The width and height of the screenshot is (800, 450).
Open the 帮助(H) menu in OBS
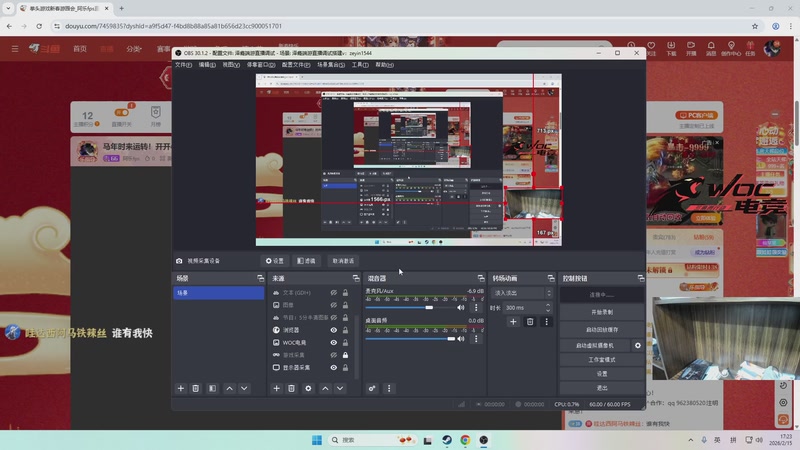[385, 65]
